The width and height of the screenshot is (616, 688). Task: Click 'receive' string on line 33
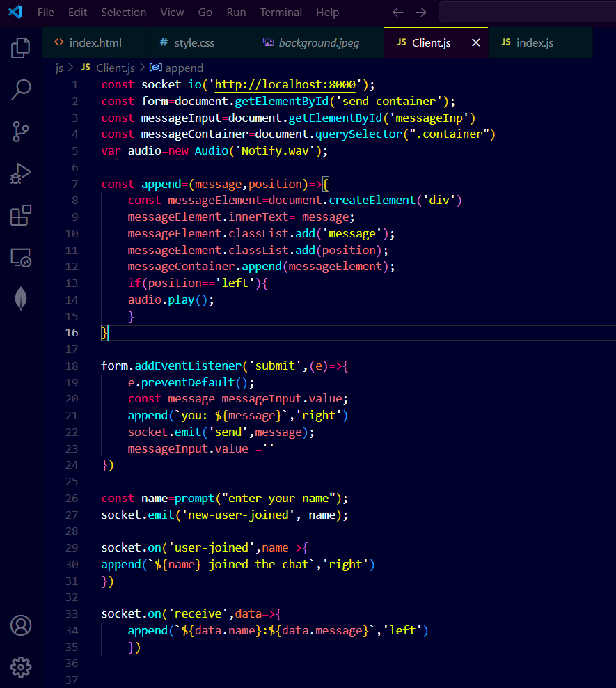[x=198, y=614]
